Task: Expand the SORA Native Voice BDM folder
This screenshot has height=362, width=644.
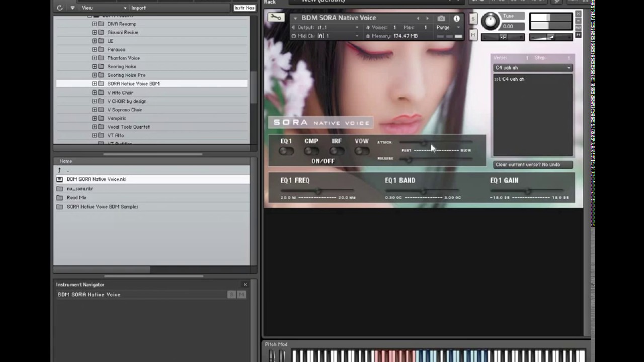Action: (94, 83)
